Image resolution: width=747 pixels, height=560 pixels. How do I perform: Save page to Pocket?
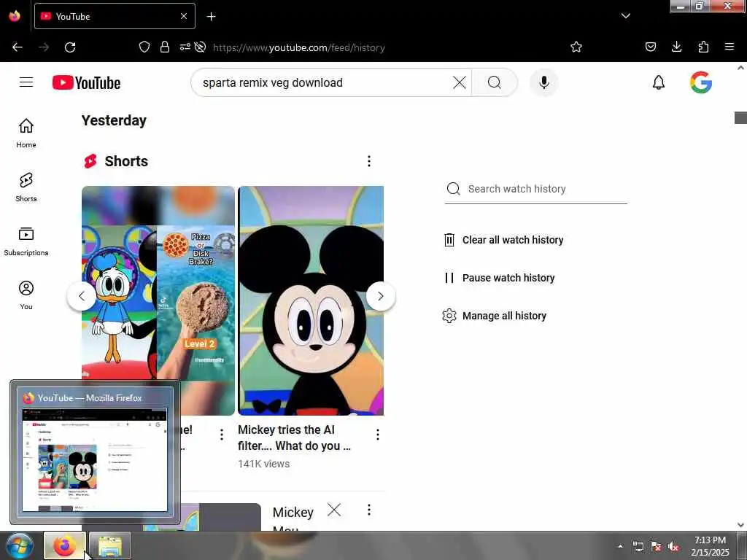pos(650,47)
